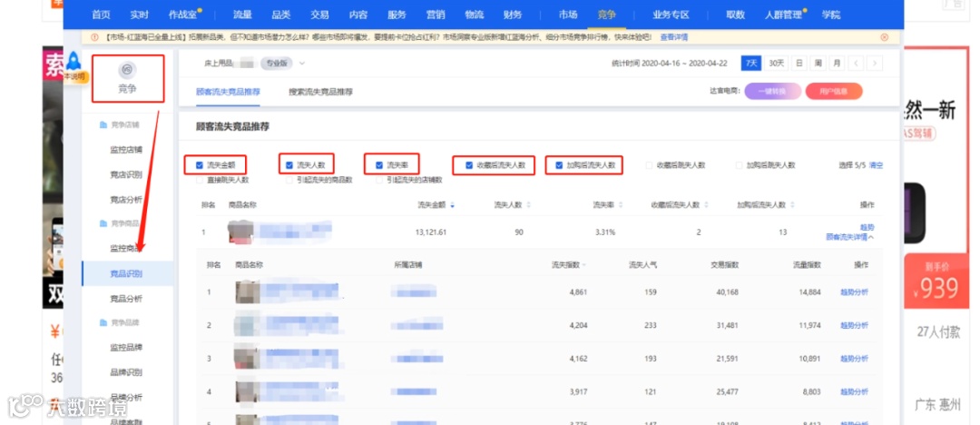Enable the 直接跳失人数 checkbox
Screen dimensions: 980x425
pyautogui.click(x=200, y=181)
